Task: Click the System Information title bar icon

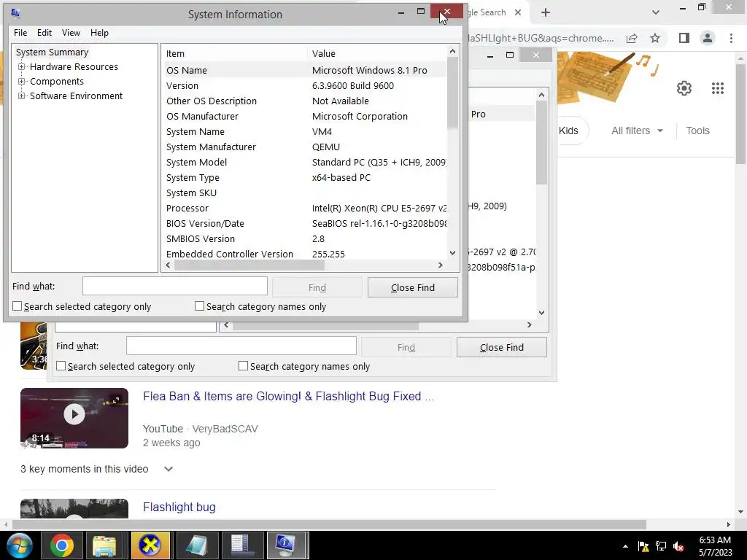Action: [x=15, y=13]
